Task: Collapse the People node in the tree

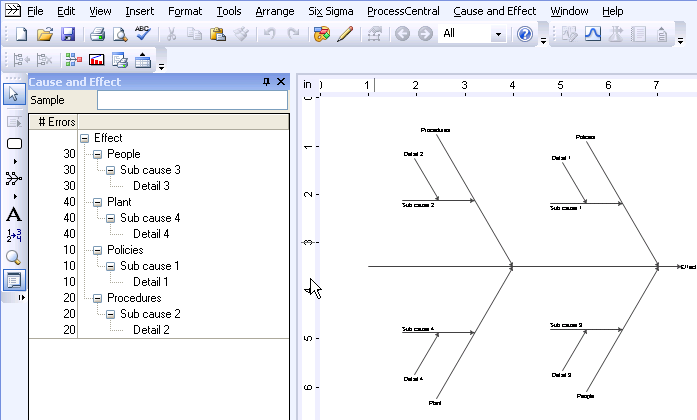Action: tap(97, 155)
